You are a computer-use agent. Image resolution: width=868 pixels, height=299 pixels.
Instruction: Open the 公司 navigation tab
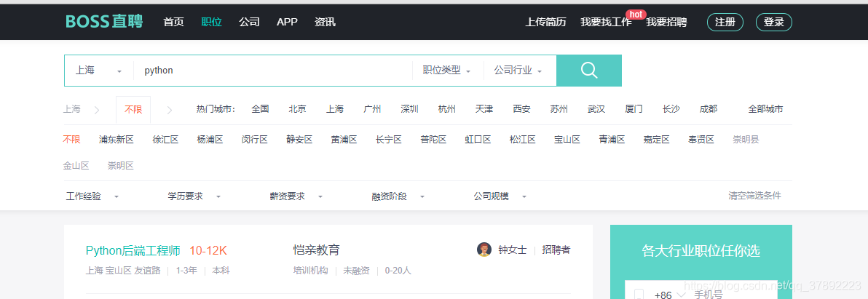[249, 22]
